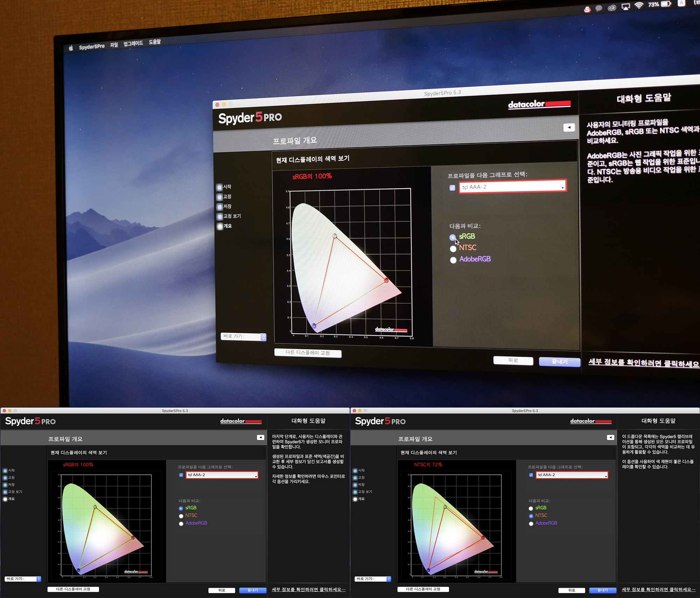
Task: Click the AirPlay display icon in menu bar
Action: pyautogui.click(x=625, y=7)
